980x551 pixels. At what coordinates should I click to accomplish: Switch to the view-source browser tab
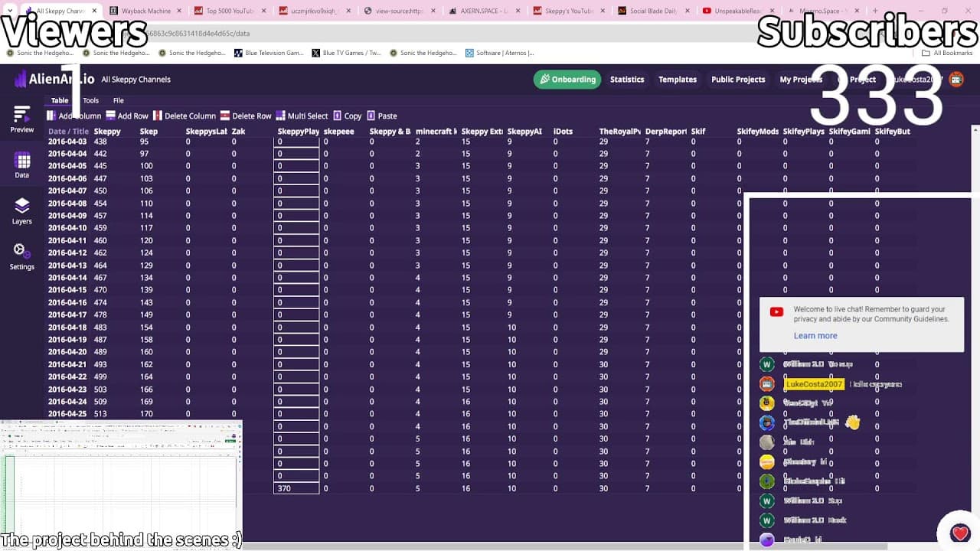click(400, 11)
